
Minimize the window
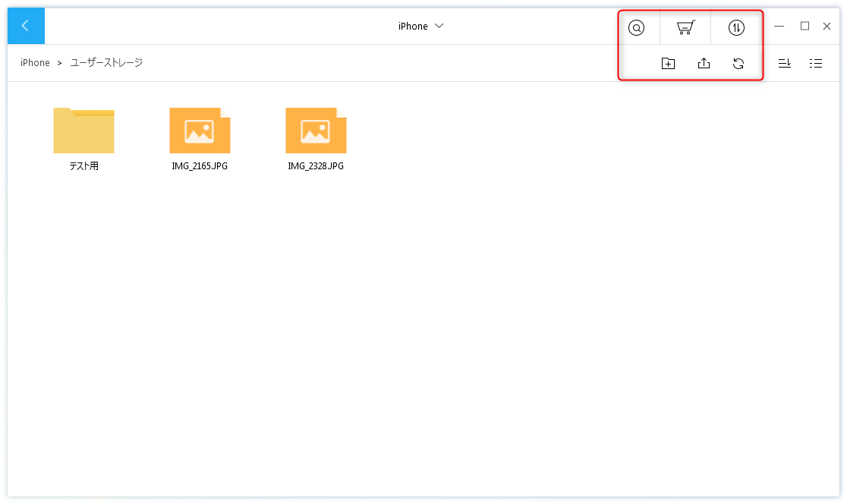coord(779,26)
